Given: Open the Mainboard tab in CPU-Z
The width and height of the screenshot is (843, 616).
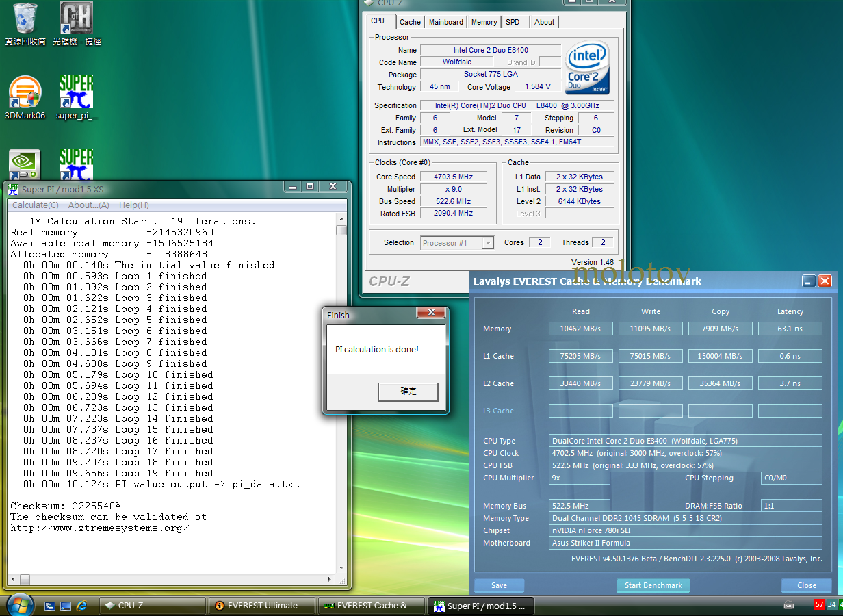Looking at the screenshot, I should tap(446, 22).
